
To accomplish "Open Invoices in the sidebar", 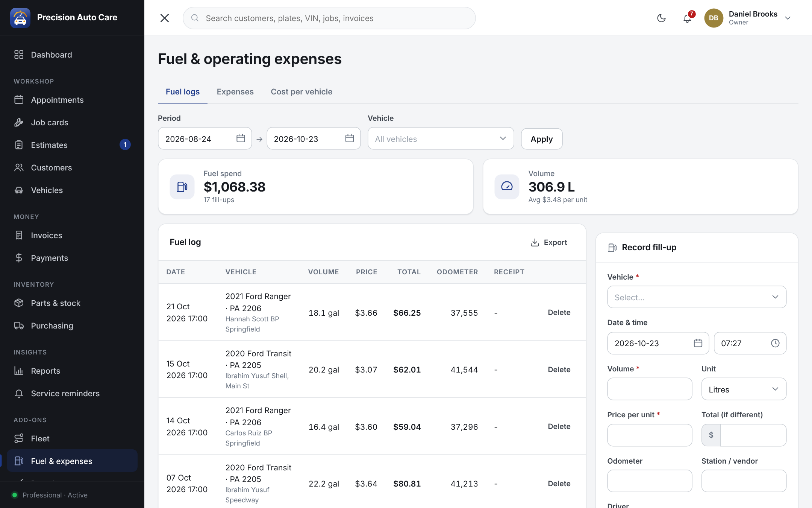I will pyautogui.click(x=72, y=235).
